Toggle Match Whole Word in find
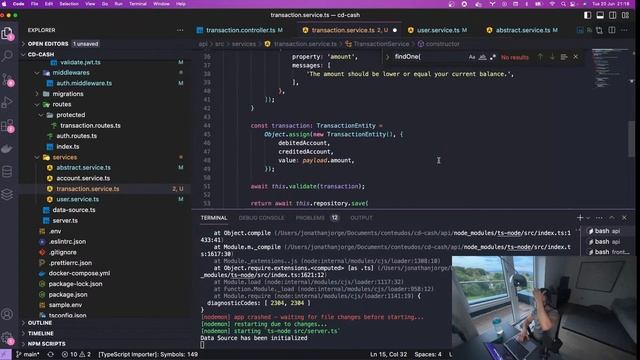 (482, 57)
